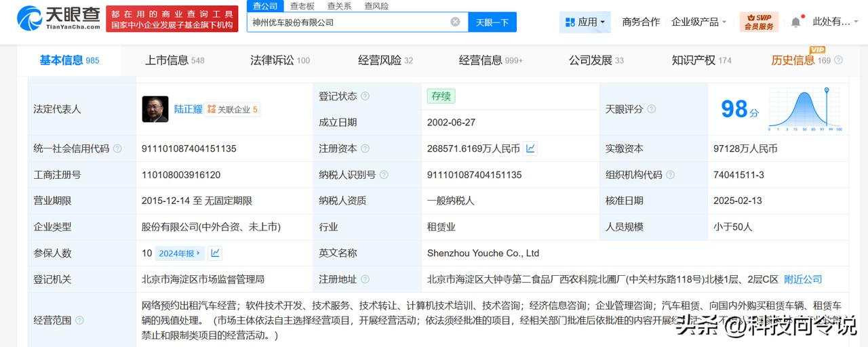The width and height of the screenshot is (868, 347).
Task: Click 附近公司 link
Action: tap(803, 279)
